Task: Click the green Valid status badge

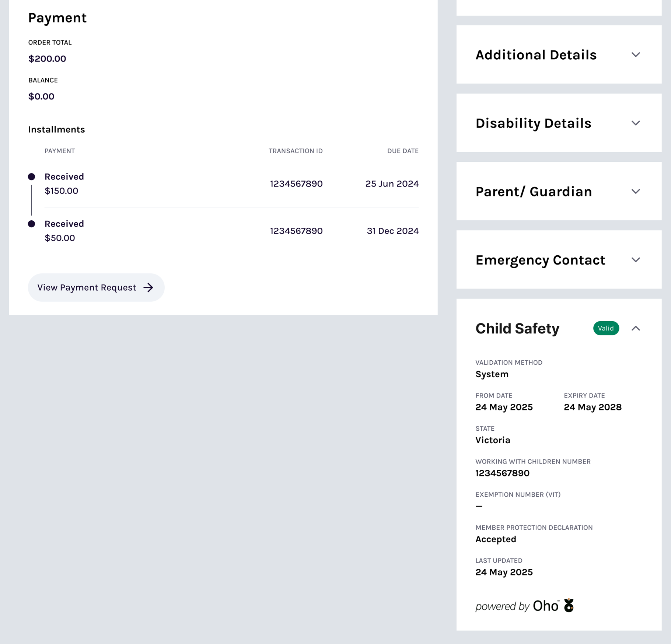Action: pyautogui.click(x=605, y=328)
